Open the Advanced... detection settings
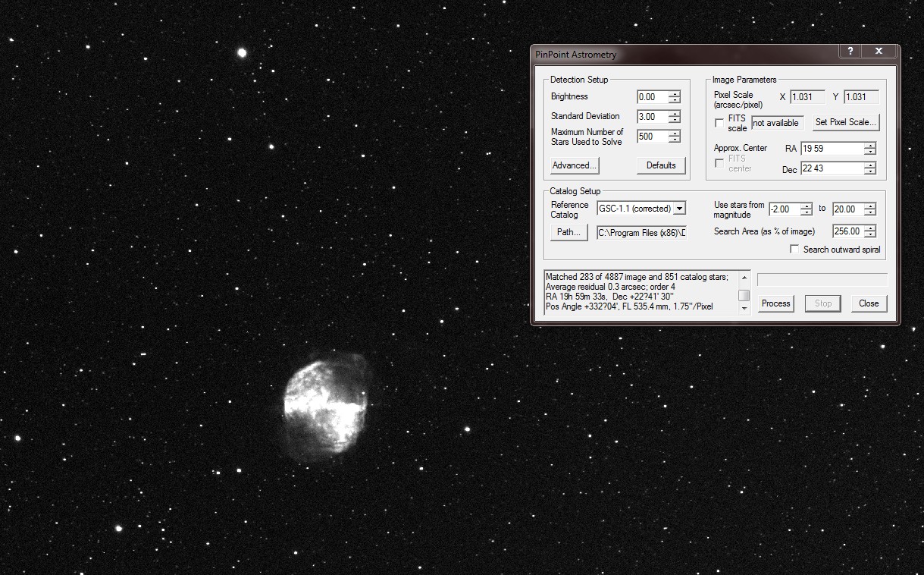 pyautogui.click(x=575, y=165)
